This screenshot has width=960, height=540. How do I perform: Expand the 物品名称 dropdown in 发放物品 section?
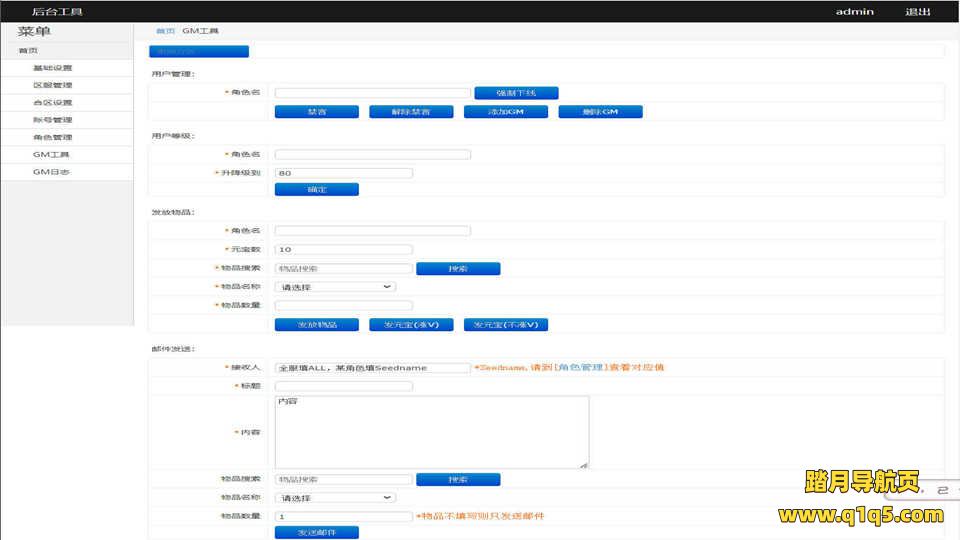click(335, 287)
